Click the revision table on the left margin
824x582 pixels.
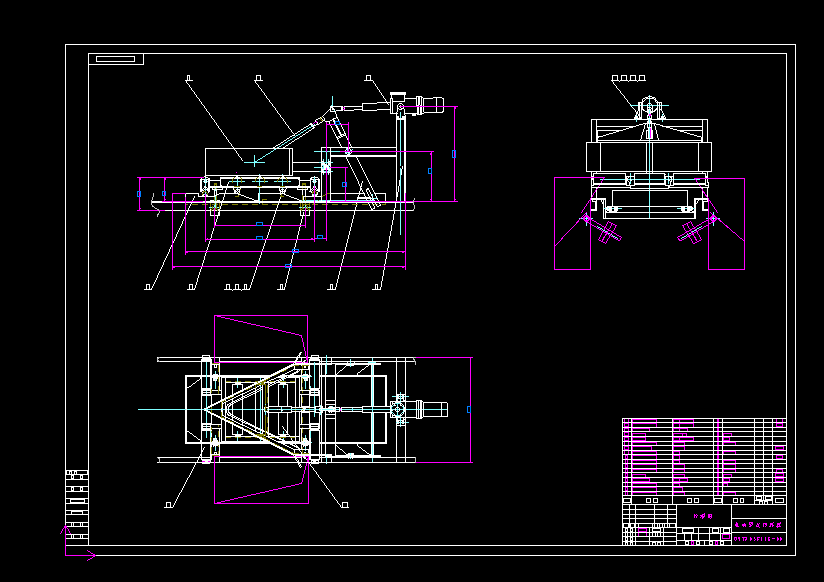click(76, 498)
